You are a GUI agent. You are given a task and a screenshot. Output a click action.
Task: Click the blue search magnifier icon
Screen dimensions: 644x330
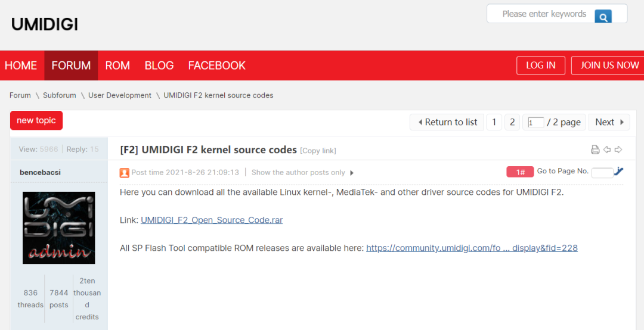click(x=603, y=17)
